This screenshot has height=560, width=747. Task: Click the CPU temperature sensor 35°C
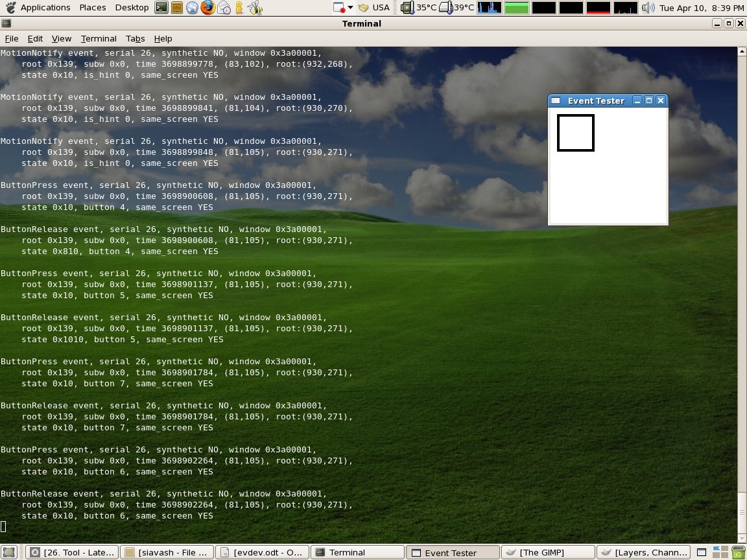(419, 8)
